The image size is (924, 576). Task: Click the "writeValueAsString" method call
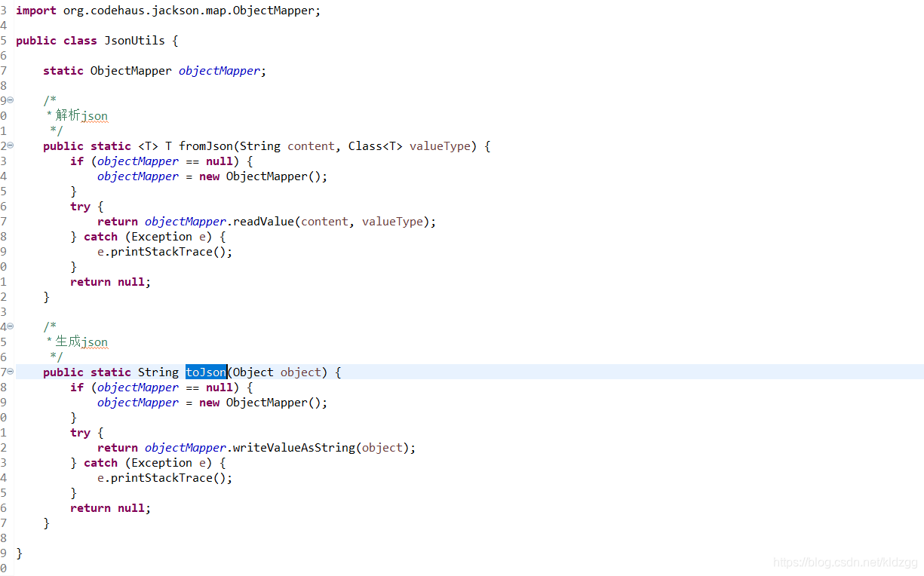click(294, 448)
